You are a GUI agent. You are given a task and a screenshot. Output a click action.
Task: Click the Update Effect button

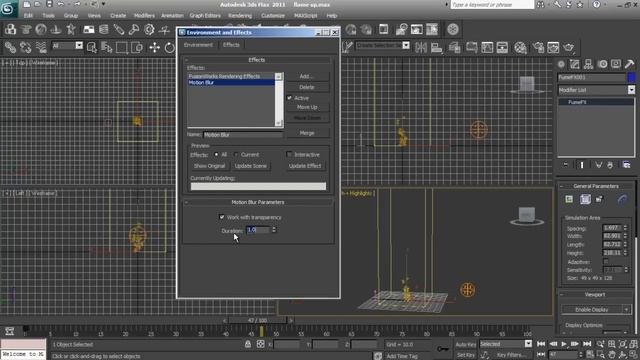pyautogui.click(x=305, y=166)
